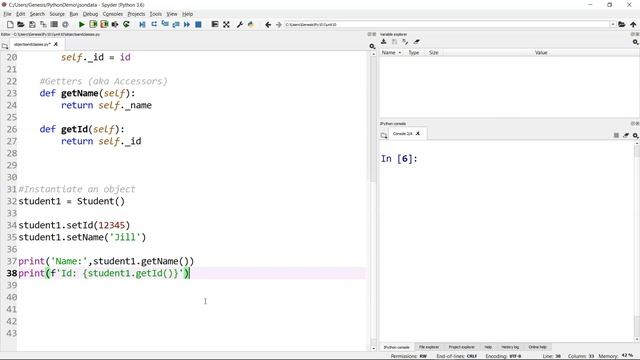The height and width of the screenshot is (360, 640).
Task: Save the current file
Action: 32,24
